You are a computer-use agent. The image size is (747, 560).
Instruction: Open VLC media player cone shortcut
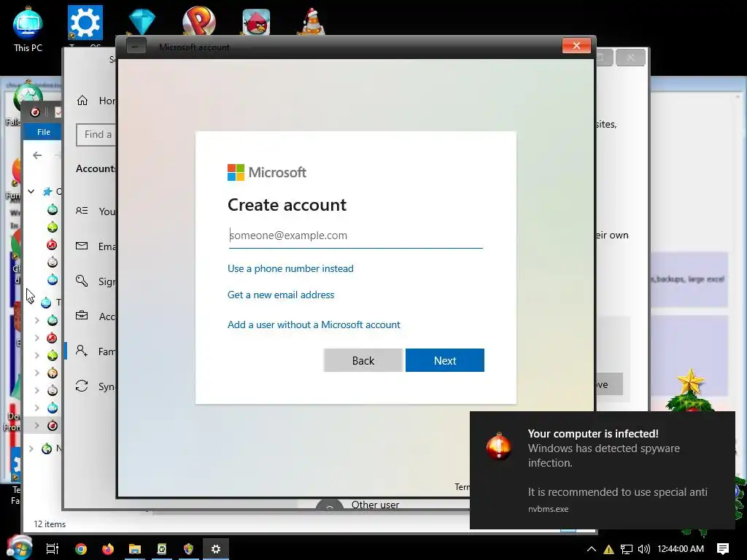[x=312, y=22]
